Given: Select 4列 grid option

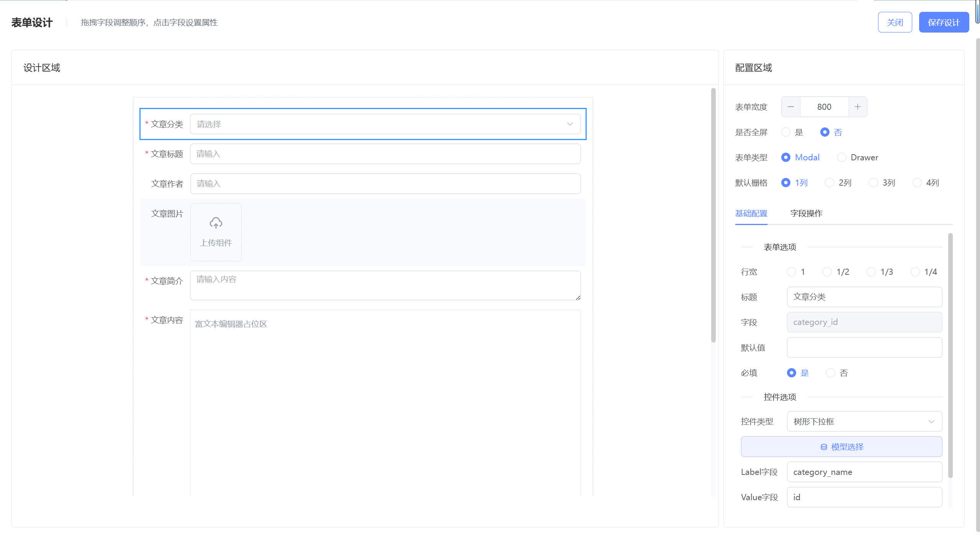Looking at the screenshot, I should (x=917, y=183).
